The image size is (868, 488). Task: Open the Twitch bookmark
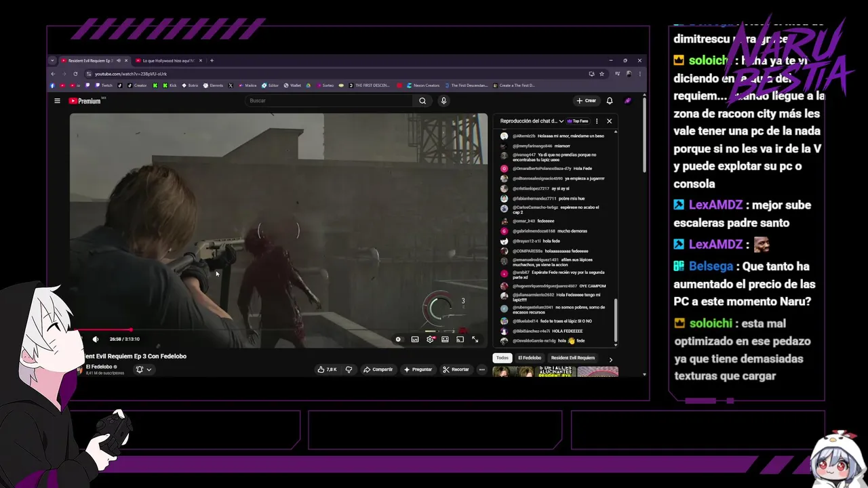[x=103, y=85]
